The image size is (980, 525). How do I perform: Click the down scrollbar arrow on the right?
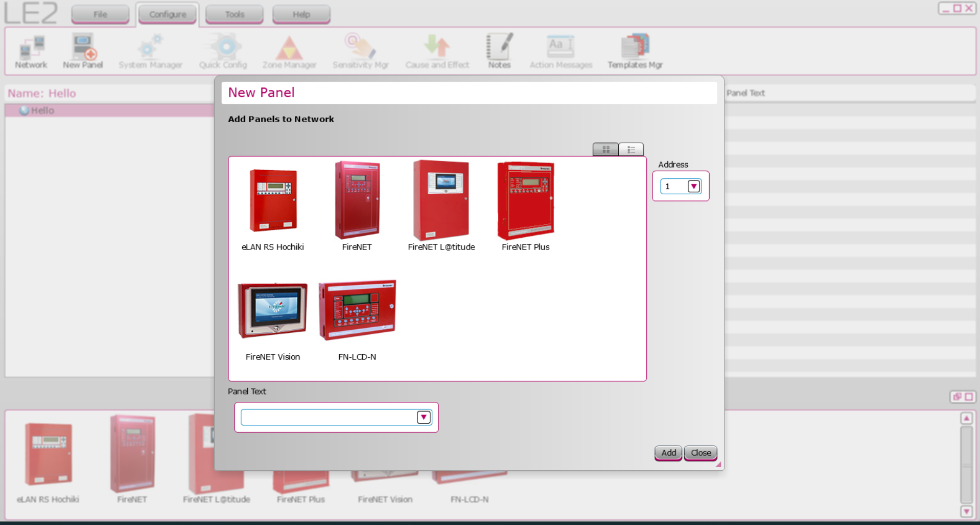tap(966, 511)
